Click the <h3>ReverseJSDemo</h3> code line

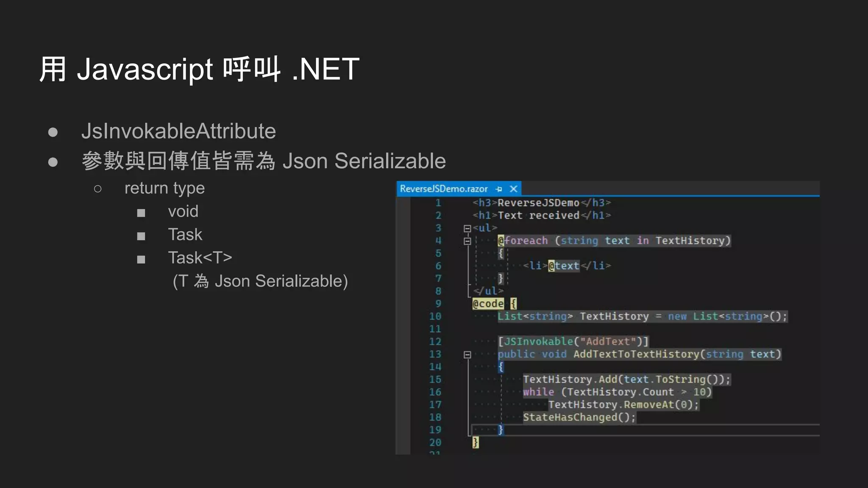[542, 203]
